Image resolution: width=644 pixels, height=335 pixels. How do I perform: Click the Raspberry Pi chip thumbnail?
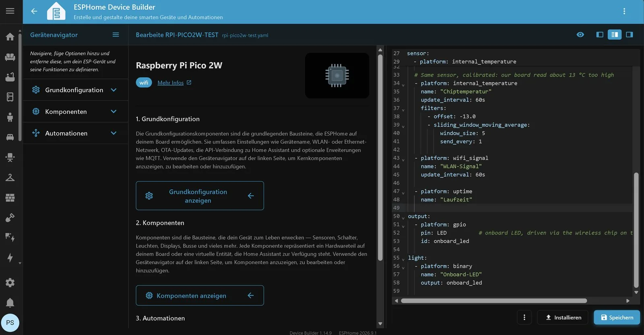tap(337, 76)
